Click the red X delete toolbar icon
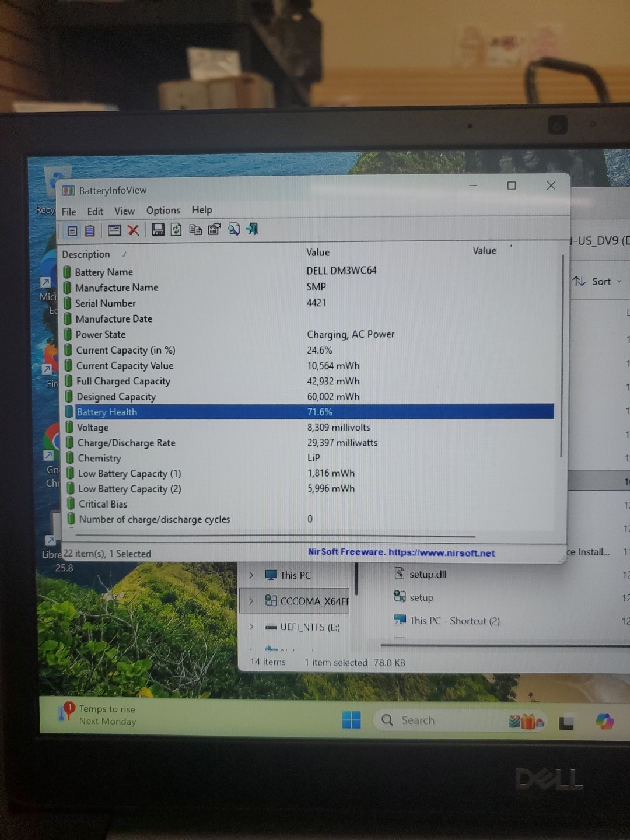The height and width of the screenshot is (840, 630). pos(134,230)
